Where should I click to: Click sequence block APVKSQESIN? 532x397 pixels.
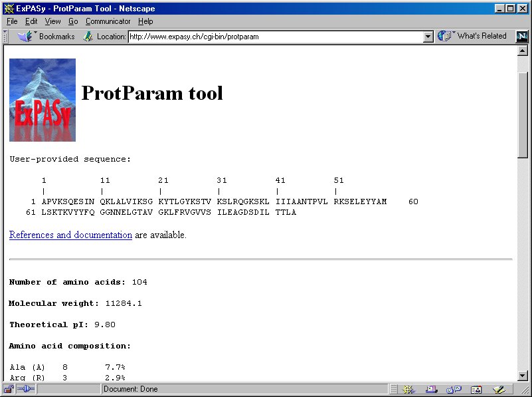(68, 201)
